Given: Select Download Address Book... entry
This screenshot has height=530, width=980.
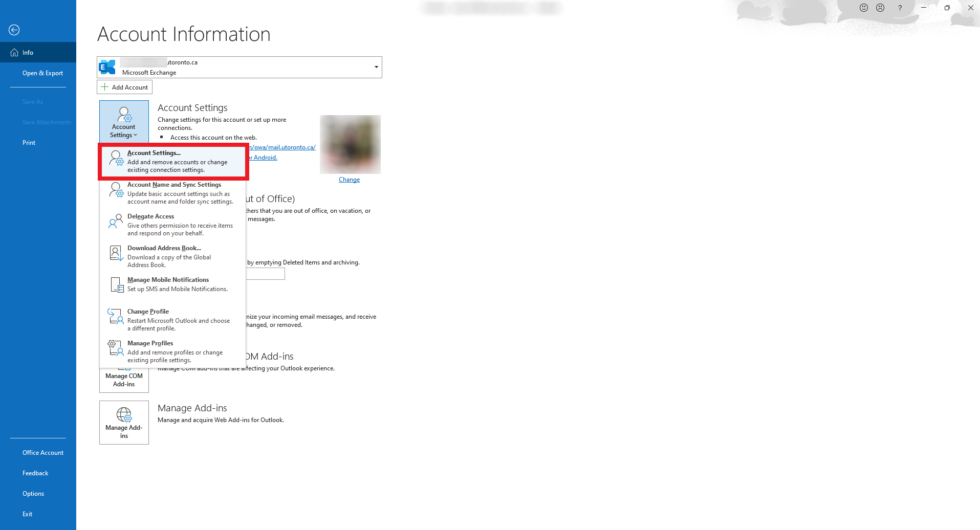Looking at the screenshot, I should pyautogui.click(x=172, y=256).
